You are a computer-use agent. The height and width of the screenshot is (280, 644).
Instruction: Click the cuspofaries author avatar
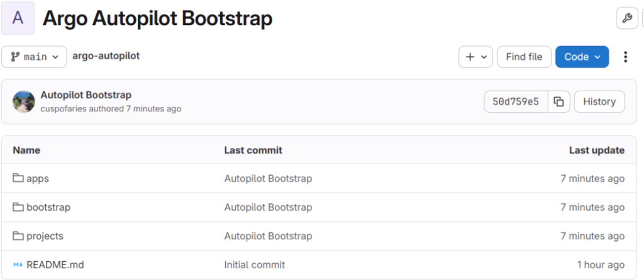tap(24, 101)
